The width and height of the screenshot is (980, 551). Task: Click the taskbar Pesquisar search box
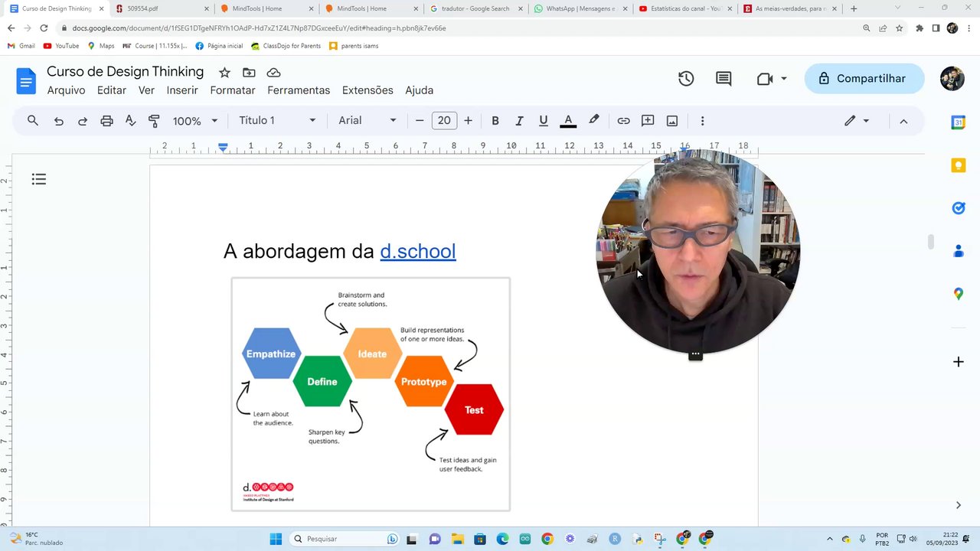pos(345,539)
